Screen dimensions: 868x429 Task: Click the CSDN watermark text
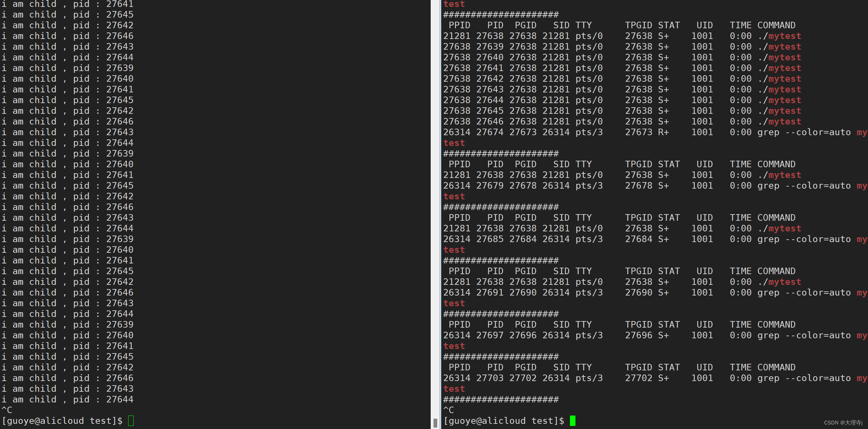pos(843,423)
